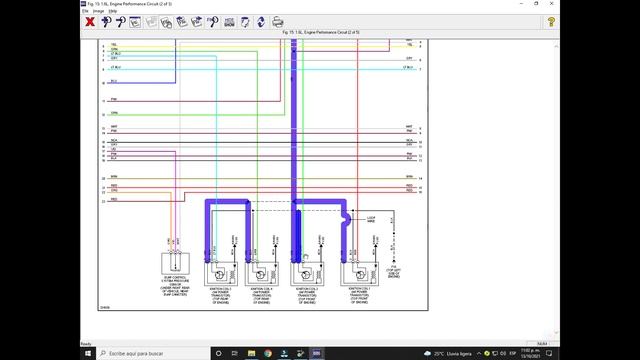Viewport: 640px width, 360px height.
Task: Click the red X exit icon in toolbar
Action: click(x=90, y=22)
